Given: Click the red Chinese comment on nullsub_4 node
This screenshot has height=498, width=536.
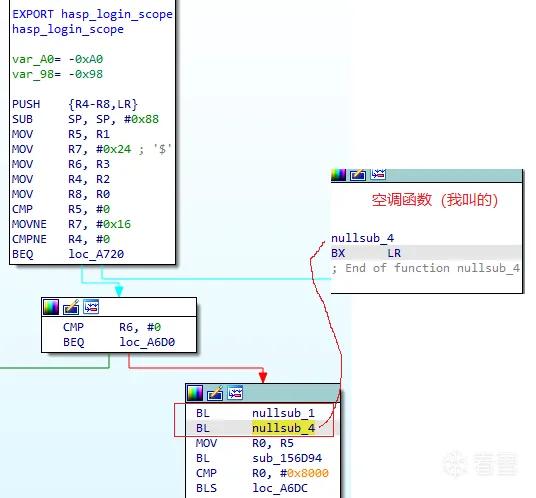Looking at the screenshot, I should (x=434, y=200).
